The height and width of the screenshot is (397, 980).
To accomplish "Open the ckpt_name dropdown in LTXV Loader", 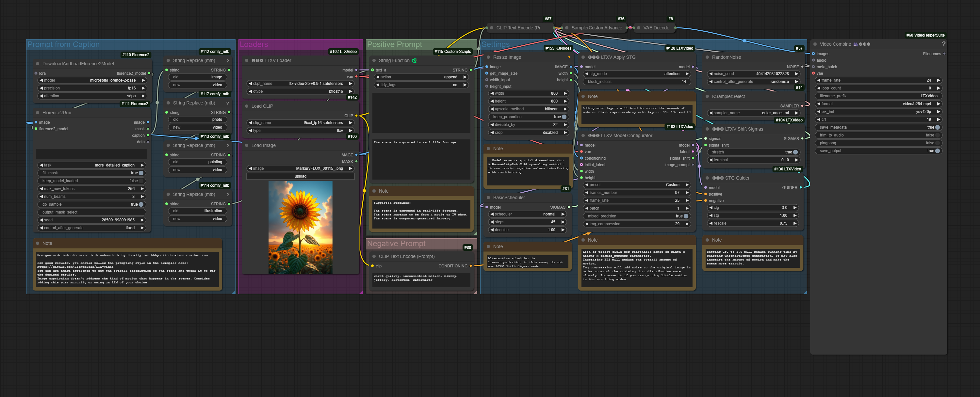I will pos(300,84).
